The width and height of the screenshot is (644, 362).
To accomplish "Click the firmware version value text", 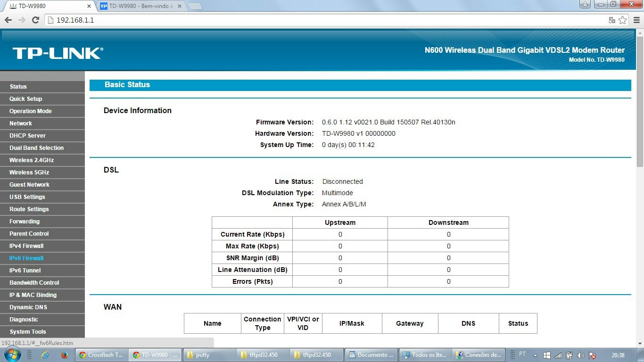I will (388, 122).
